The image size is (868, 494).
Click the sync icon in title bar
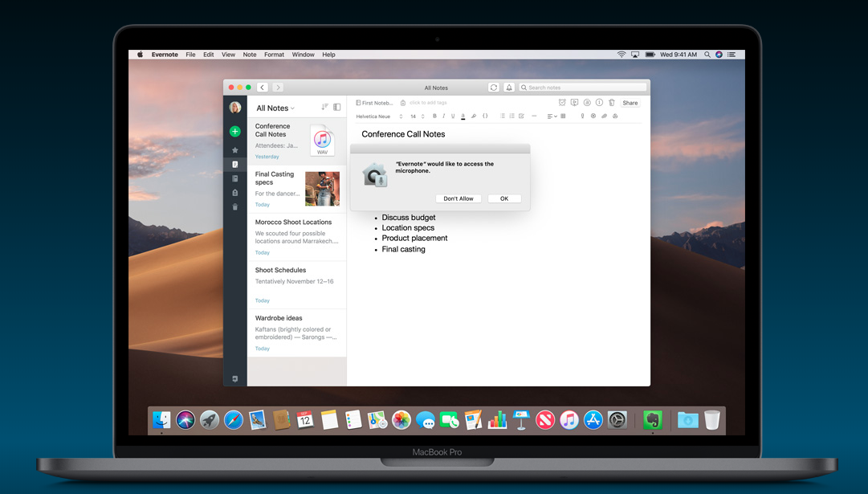pos(493,88)
